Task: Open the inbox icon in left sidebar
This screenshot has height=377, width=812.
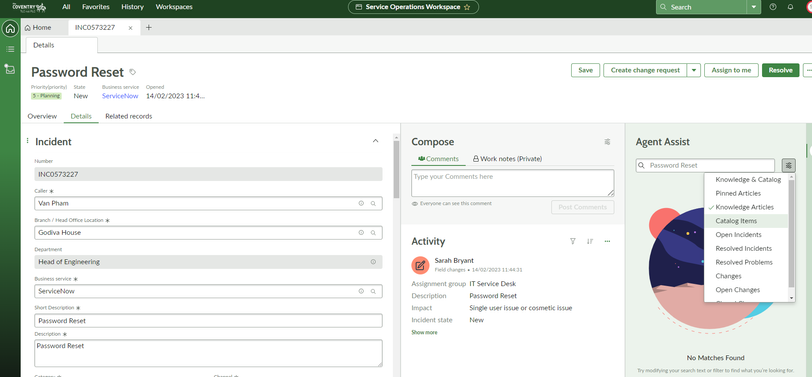Action: click(x=10, y=69)
